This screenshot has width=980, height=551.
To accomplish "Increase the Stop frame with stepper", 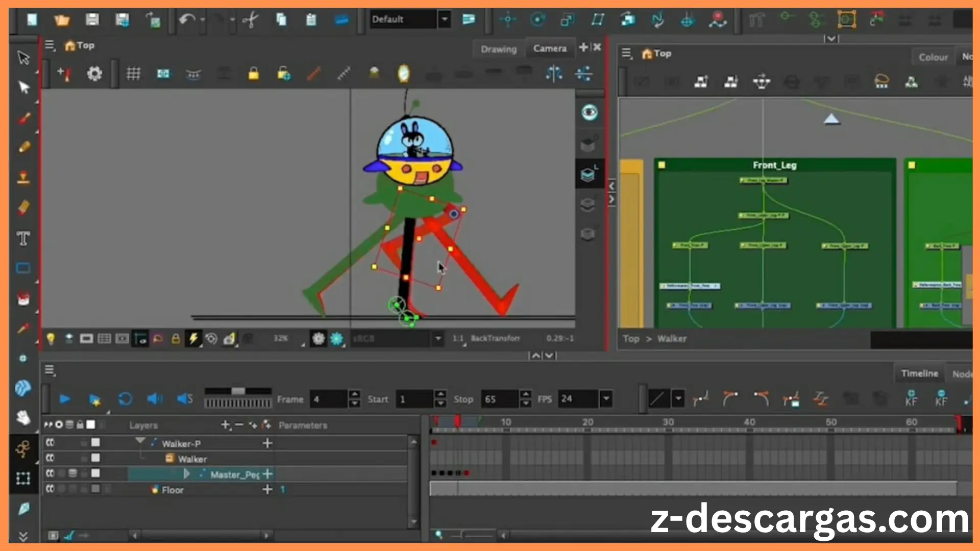I will coord(526,394).
